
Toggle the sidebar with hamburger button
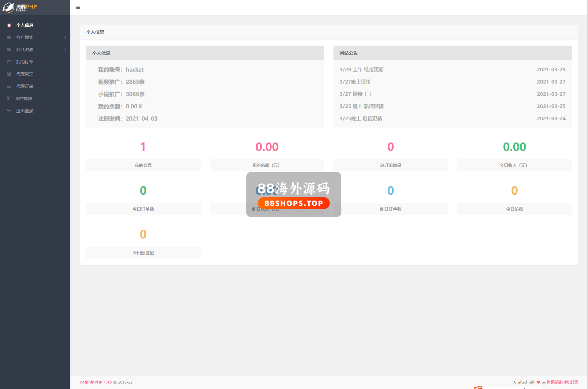tap(78, 7)
